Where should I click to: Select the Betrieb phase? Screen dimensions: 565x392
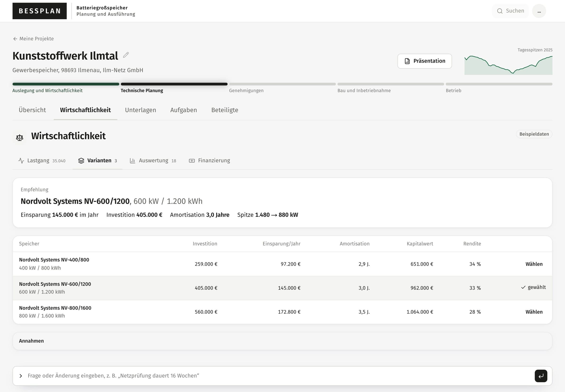499,88
